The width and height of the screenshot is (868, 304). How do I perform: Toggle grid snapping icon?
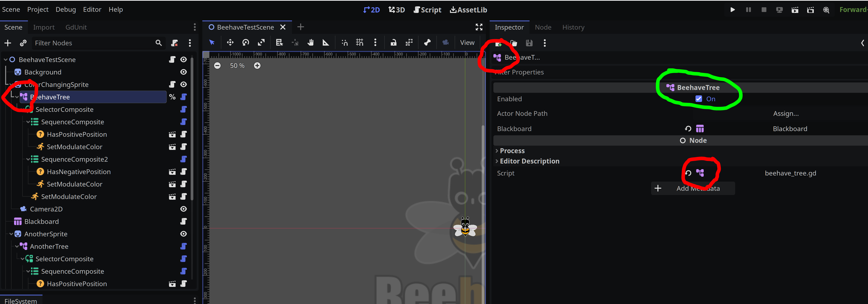[360, 43]
